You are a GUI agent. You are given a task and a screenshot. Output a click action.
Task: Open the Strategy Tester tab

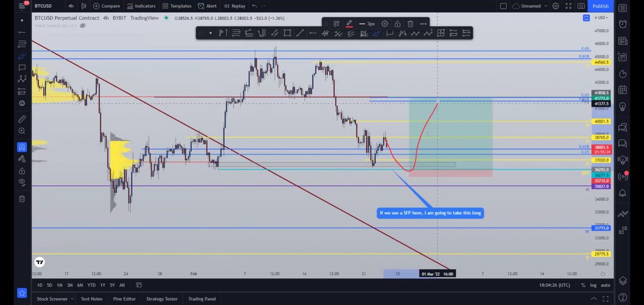162,299
